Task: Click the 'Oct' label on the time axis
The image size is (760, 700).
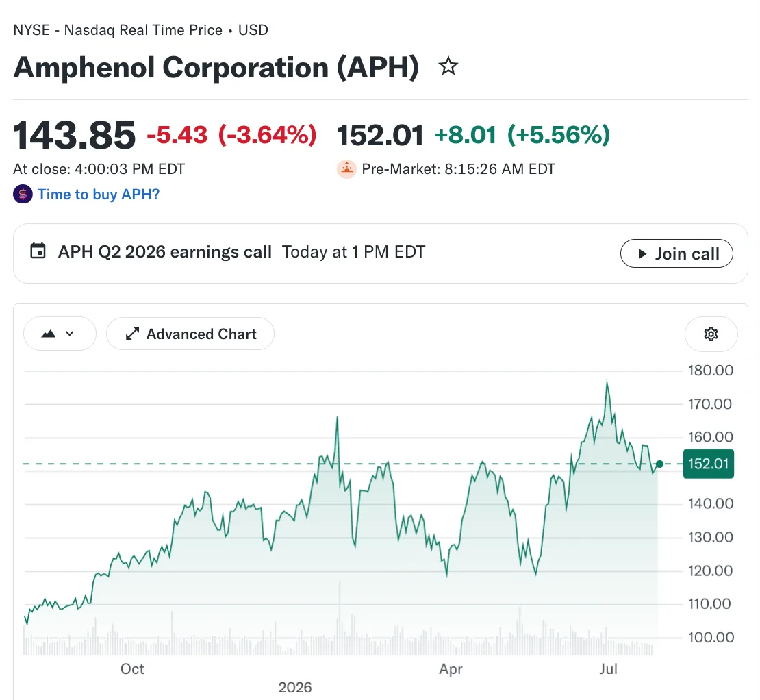Action: (x=132, y=669)
